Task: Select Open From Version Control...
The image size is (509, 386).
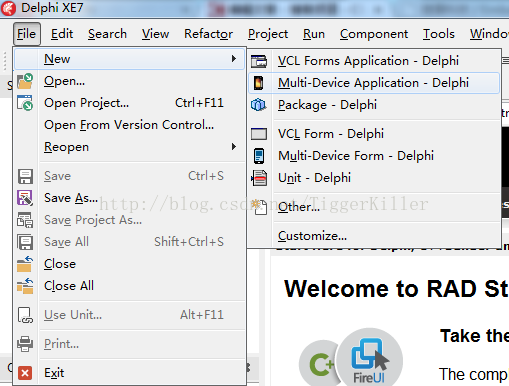Action: tap(130, 125)
